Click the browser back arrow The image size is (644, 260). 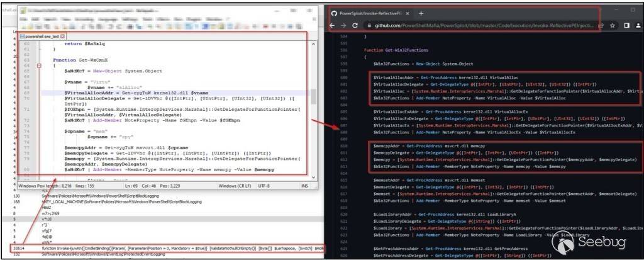click(331, 25)
